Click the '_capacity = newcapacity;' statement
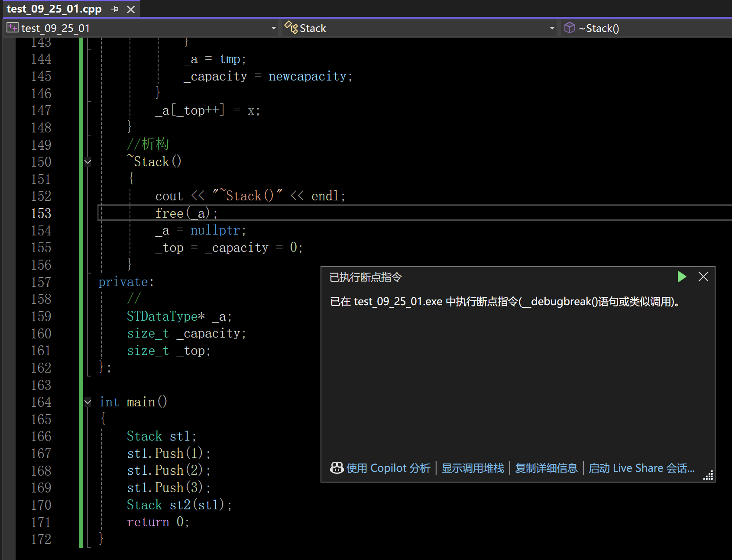Image resolution: width=732 pixels, height=560 pixels. click(269, 77)
